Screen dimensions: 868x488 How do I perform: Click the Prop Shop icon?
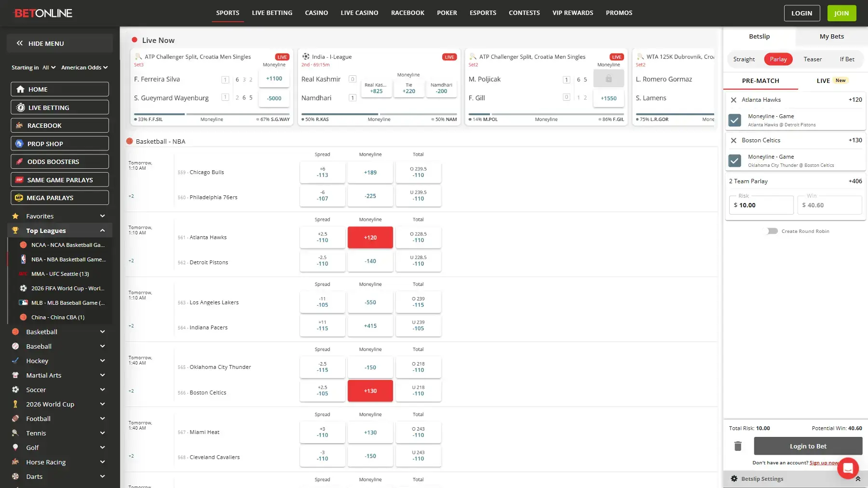click(x=19, y=144)
